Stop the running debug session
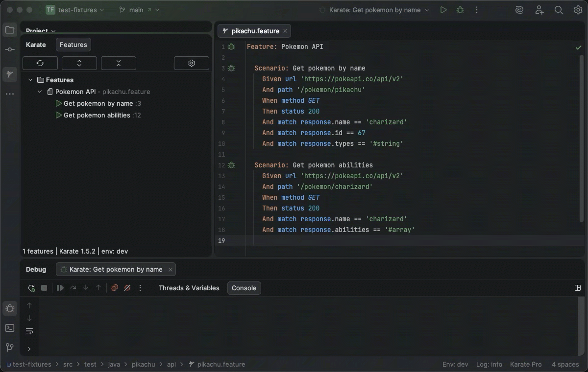588x372 pixels. [x=44, y=288]
